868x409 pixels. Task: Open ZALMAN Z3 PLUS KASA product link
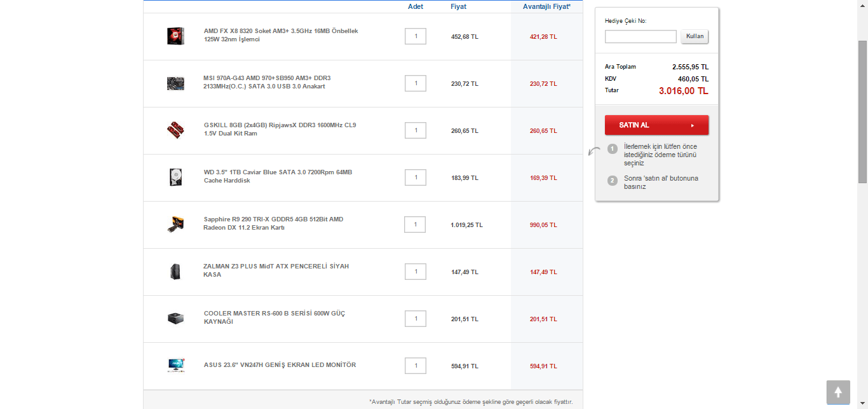[x=276, y=270]
